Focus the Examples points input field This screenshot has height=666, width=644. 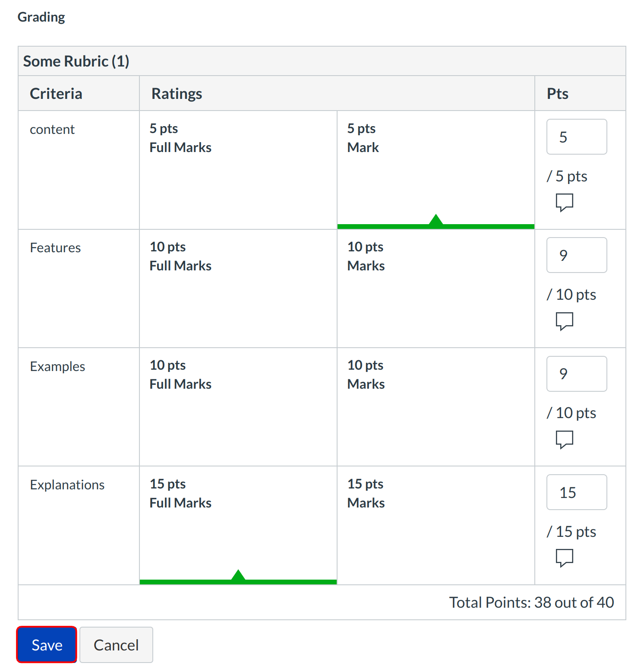click(576, 374)
